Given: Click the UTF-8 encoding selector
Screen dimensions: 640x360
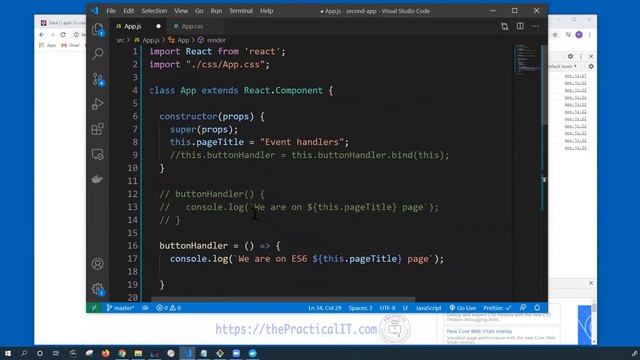Looking at the screenshot, I should pos(387,308).
